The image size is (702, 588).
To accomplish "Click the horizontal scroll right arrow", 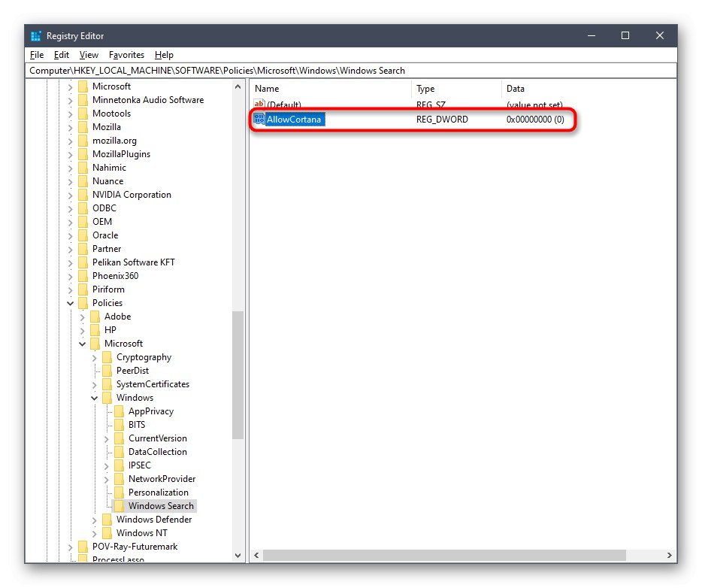I will pos(670,556).
